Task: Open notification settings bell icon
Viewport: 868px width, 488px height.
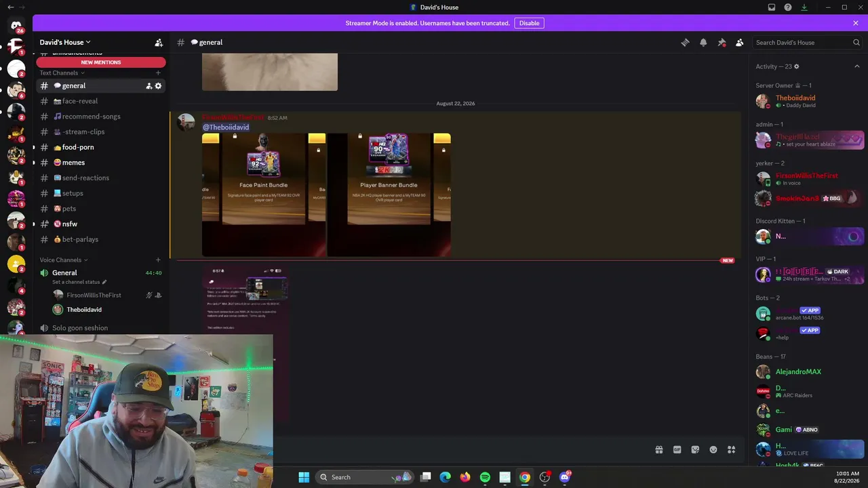Action: [x=703, y=42]
